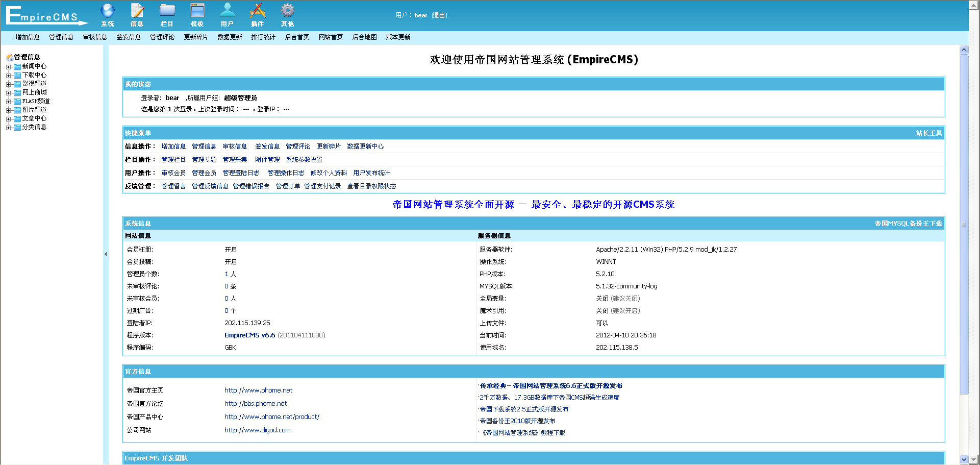This screenshot has height=465, width=980.
Task: Open the 信息 notepad icon
Action: 137,11
